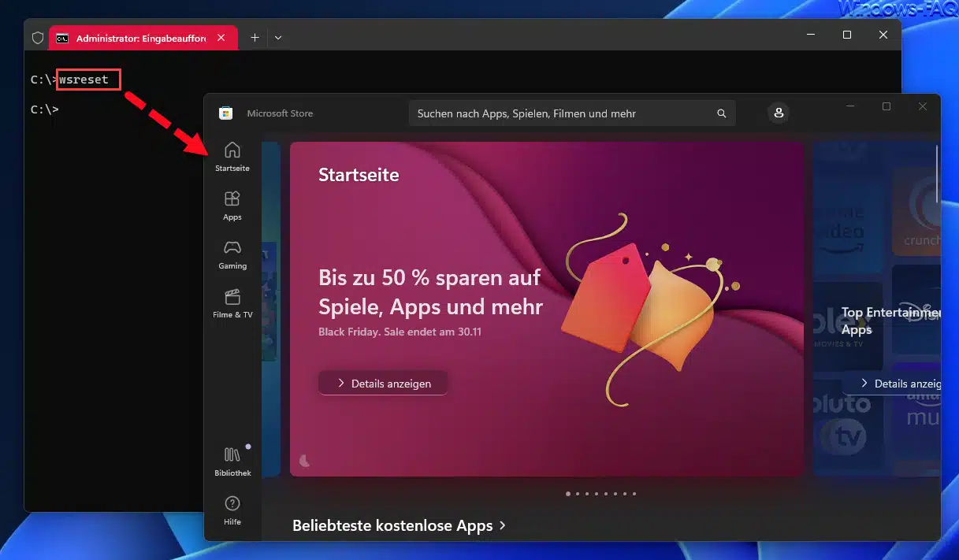Click the search magnifier icon in Store
This screenshot has height=560, width=959.
pos(721,113)
